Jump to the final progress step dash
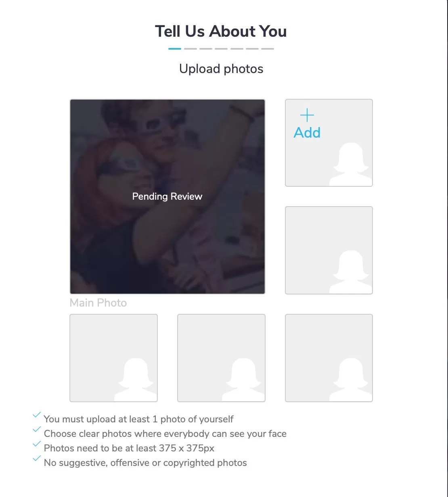 click(x=268, y=49)
